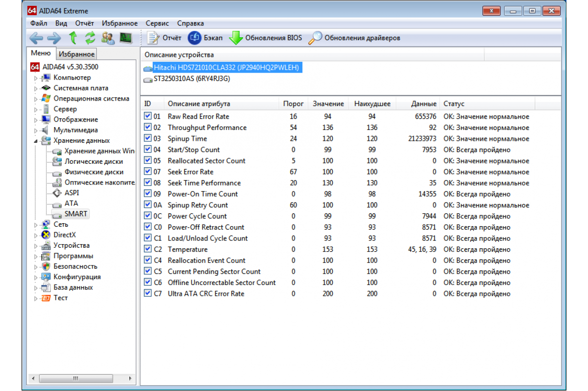Click the Программы tree icon
Screen dimensions: 588x391
tap(47, 256)
